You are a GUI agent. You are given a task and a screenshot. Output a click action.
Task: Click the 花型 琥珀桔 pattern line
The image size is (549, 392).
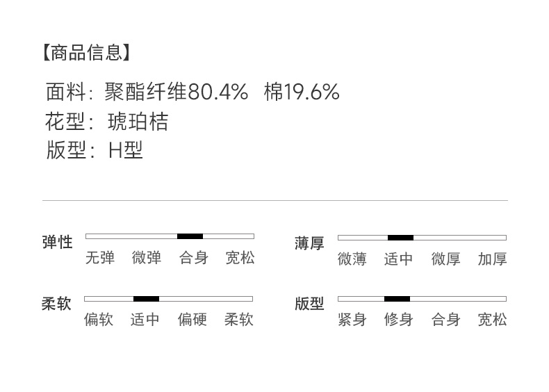pos(107,122)
